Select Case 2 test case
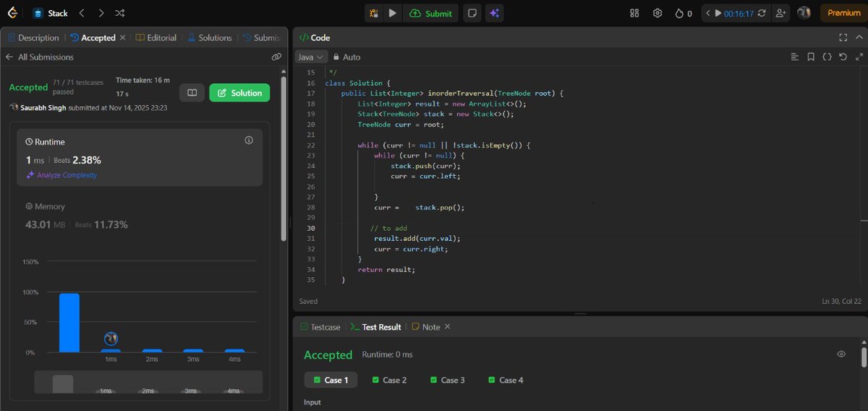The image size is (868, 411). pos(389,380)
